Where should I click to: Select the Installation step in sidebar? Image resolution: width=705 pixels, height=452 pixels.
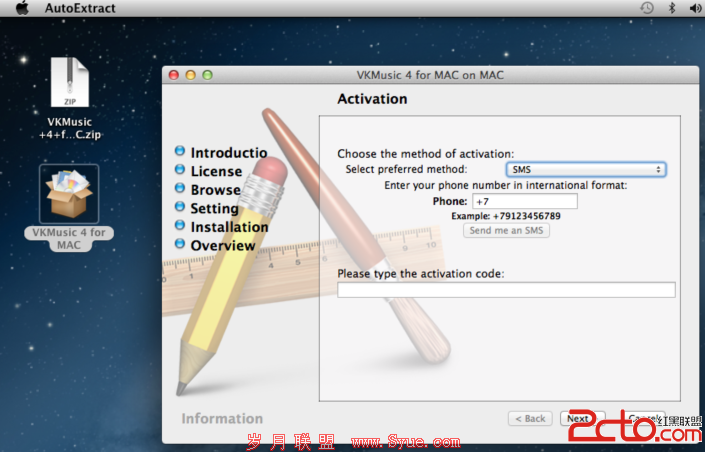click(x=229, y=227)
